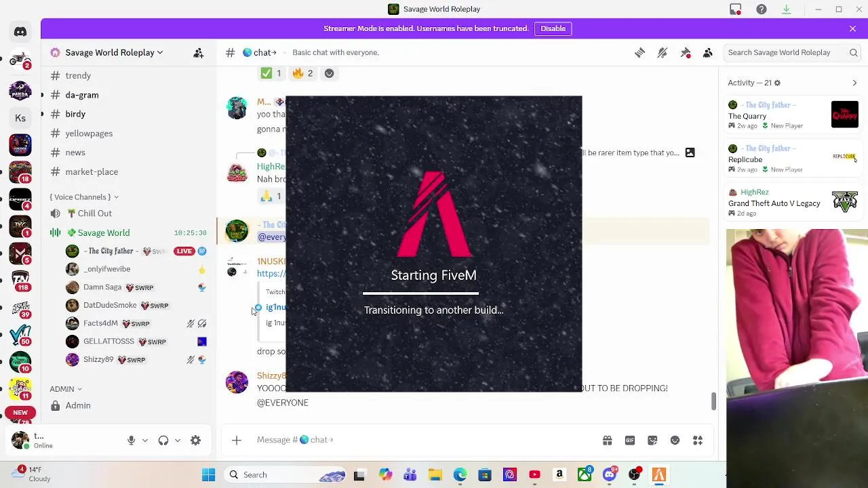Open headphone output options arrow
Screen dimensions: 868x488
(178, 441)
